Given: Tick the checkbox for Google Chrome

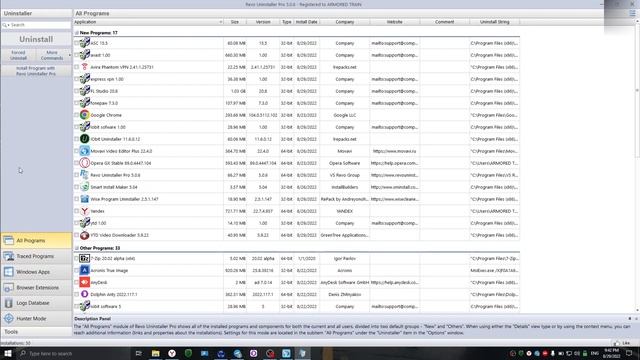Looking at the screenshot, I should pyautogui.click(x=76, y=115).
